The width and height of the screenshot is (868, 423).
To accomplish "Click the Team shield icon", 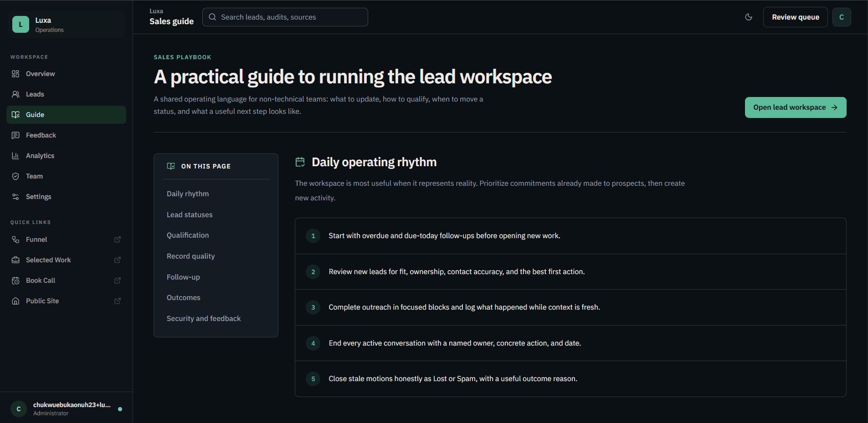I will 15,176.
